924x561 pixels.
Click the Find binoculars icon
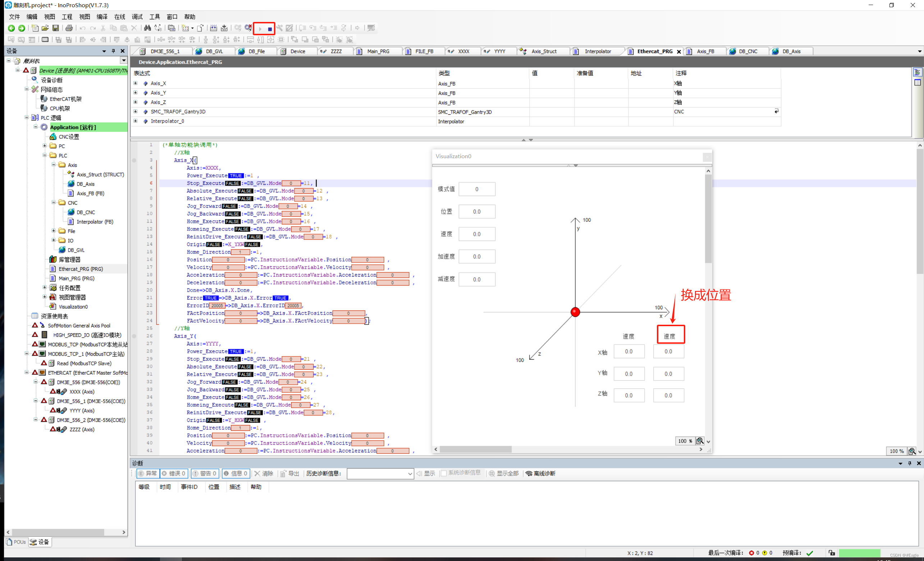tap(147, 28)
